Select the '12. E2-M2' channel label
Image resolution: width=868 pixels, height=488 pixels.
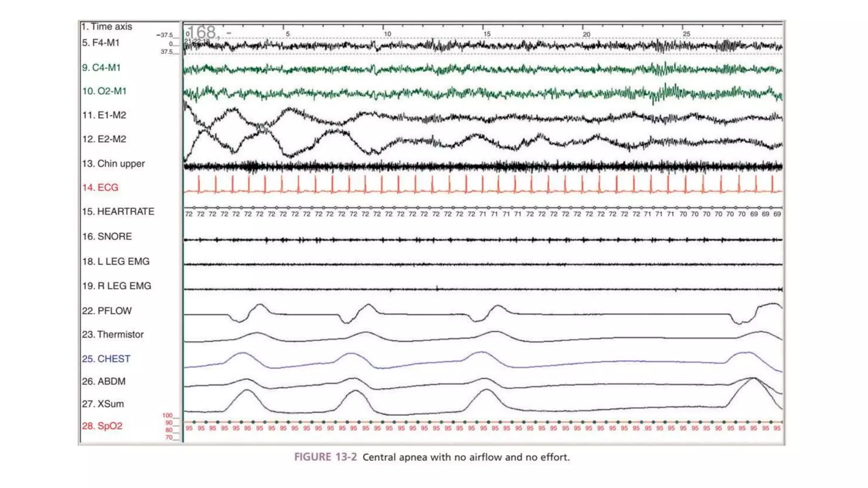pyautogui.click(x=104, y=139)
